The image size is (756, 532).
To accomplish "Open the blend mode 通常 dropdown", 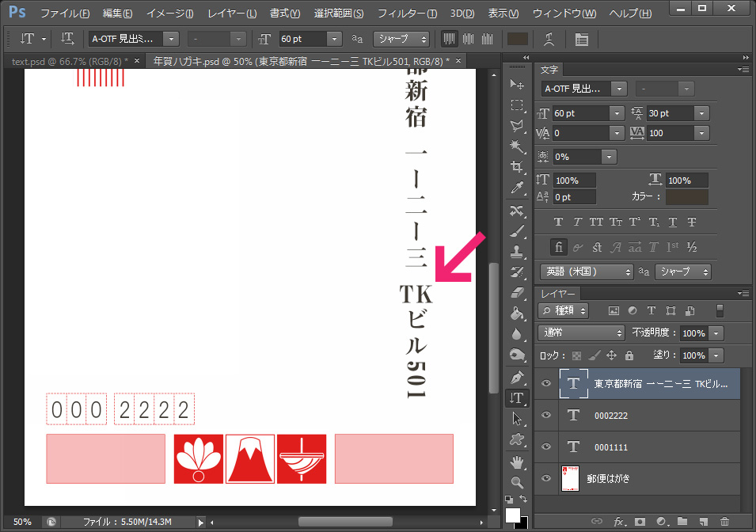I will click(x=581, y=333).
